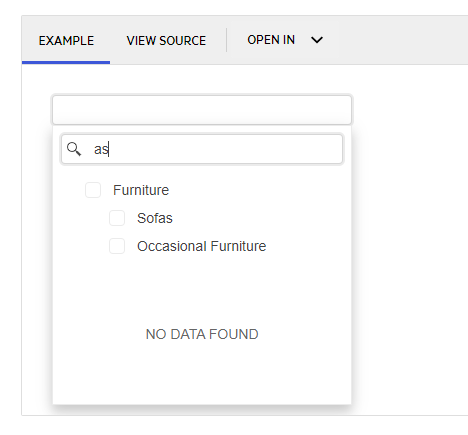Click the blue underline beneath EXAMPLE
This screenshot has width=468, height=435.
click(66, 62)
